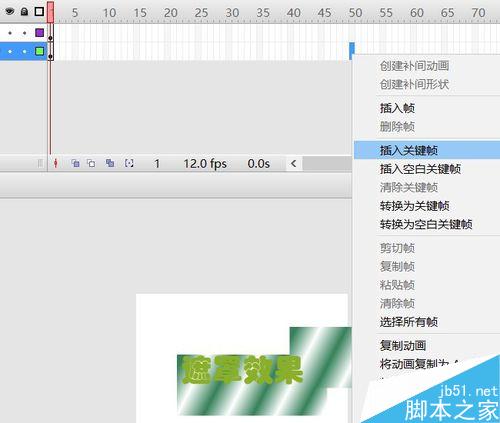The height and width of the screenshot is (423, 500).
Task: Click the lock icon in the timeline header
Action: coord(24,12)
